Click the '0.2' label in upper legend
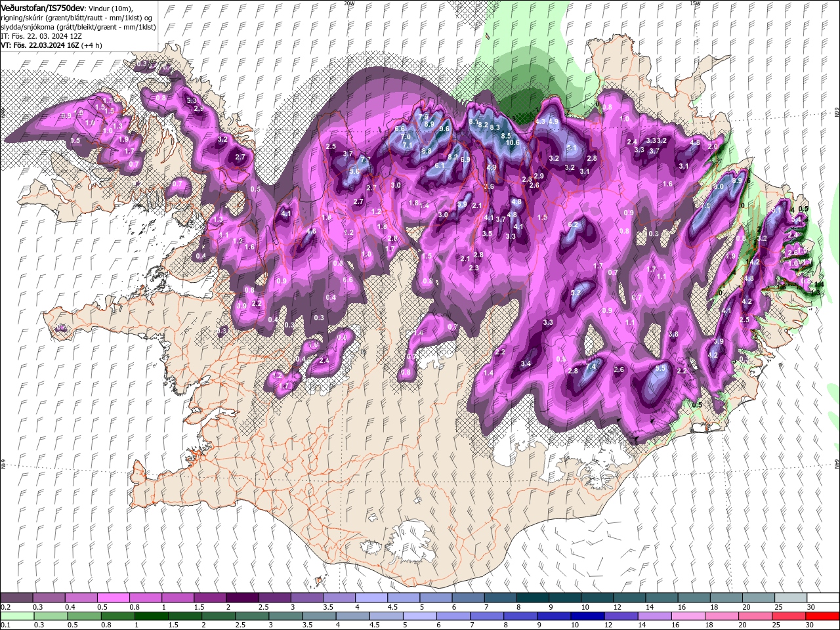This screenshot has height=630, width=840. 6,607
